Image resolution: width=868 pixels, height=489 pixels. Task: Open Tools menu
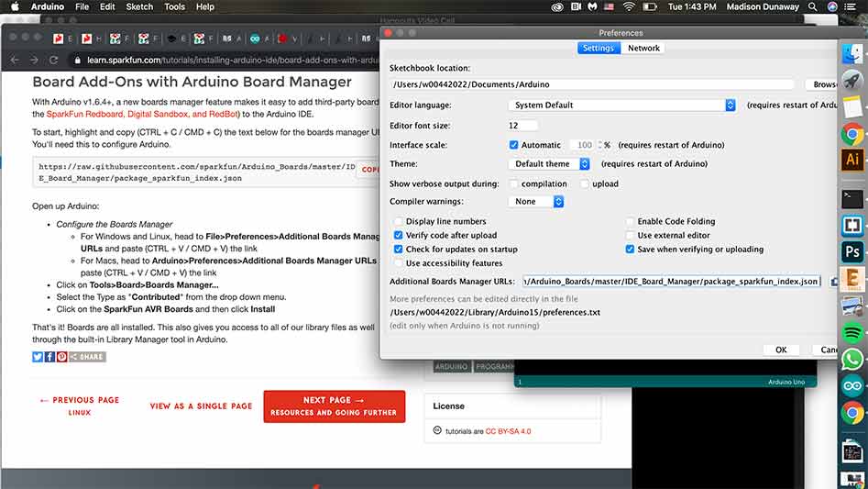pyautogui.click(x=174, y=6)
